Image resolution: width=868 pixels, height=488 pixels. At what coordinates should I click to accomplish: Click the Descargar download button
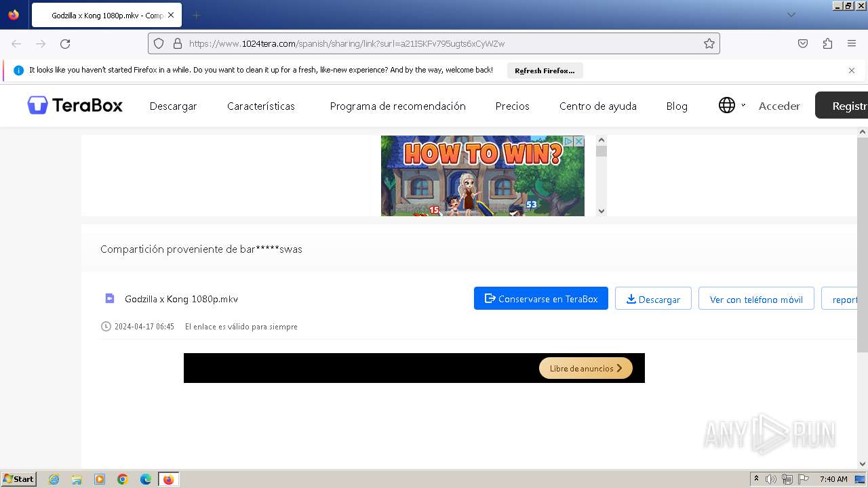[x=653, y=299]
